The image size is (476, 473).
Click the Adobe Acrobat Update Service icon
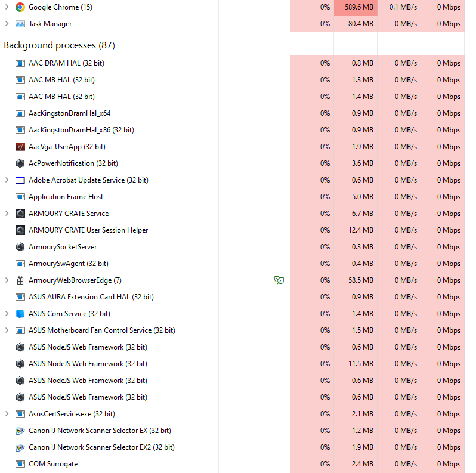(20, 180)
